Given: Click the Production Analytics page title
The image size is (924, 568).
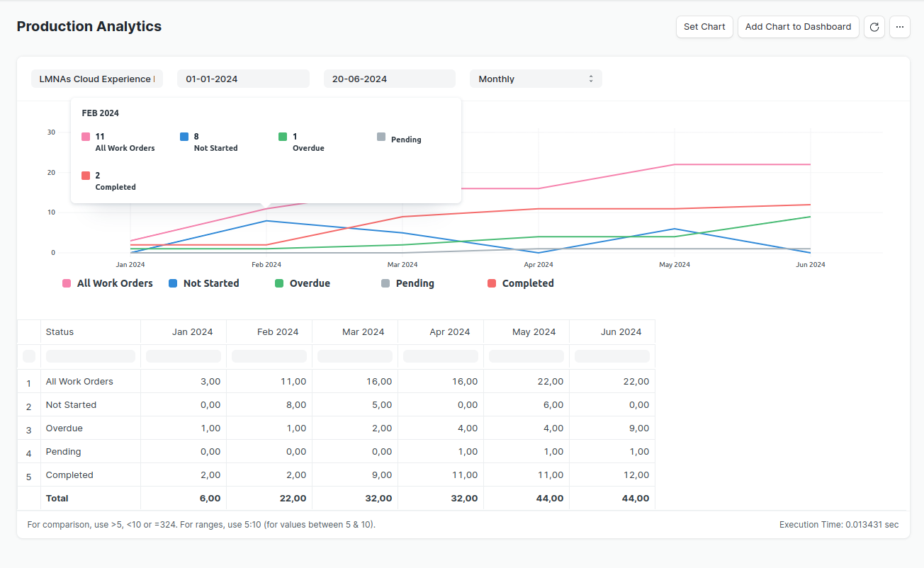Looking at the screenshot, I should point(89,26).
